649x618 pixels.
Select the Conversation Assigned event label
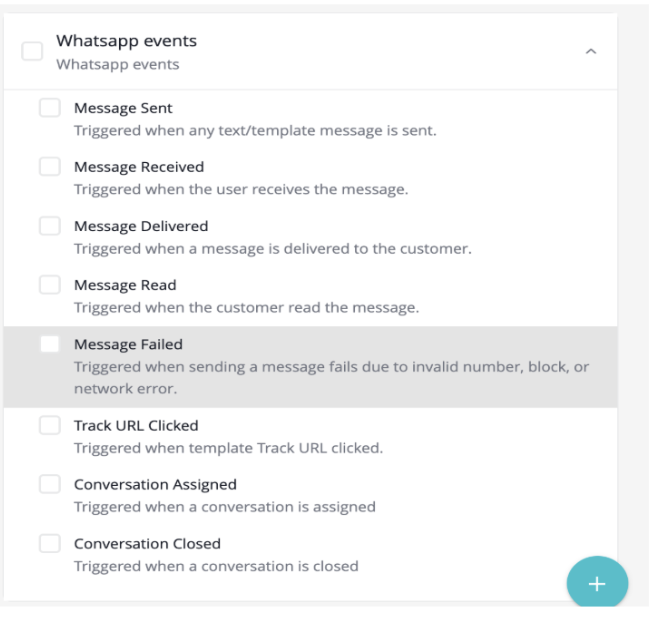click(x=155, y=484)
